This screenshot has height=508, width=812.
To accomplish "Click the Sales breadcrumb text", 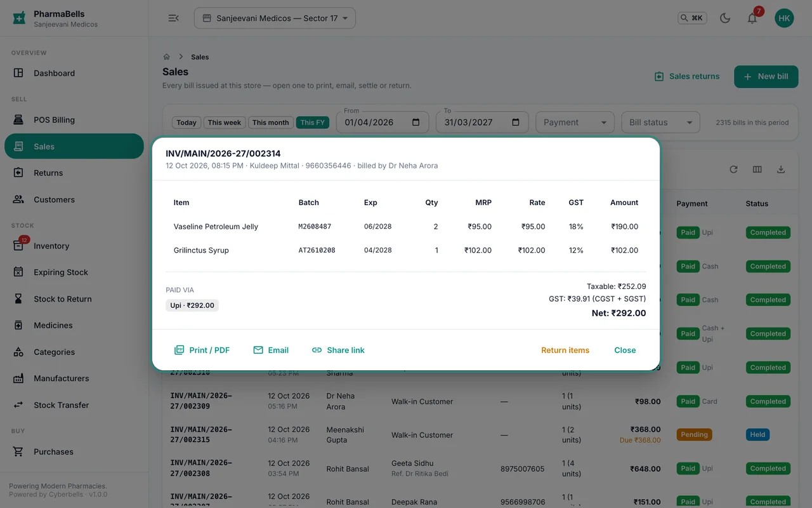I will point(200,57).
